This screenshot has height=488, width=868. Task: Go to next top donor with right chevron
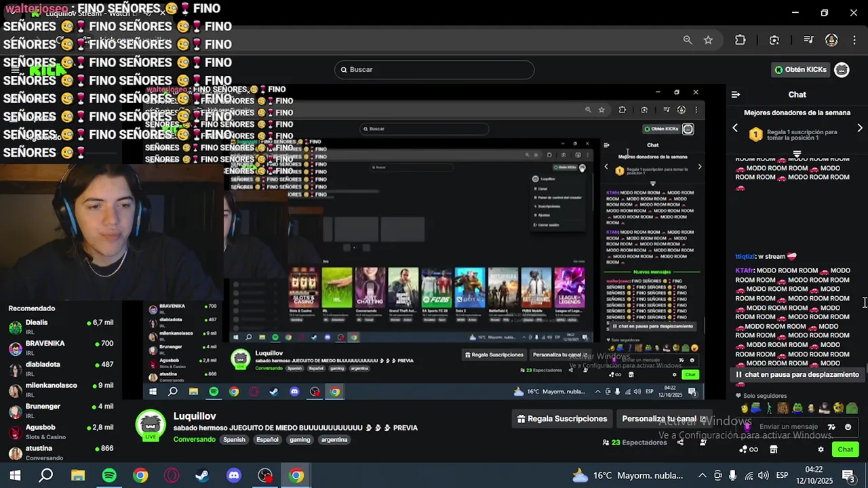860,128
